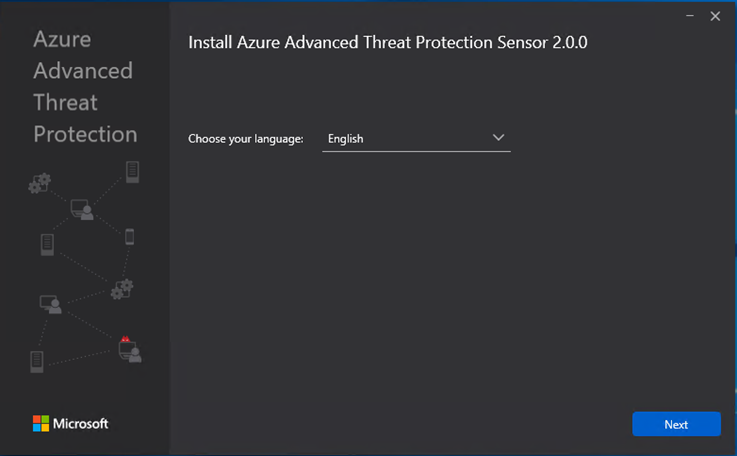Click the Microsoft wordmark text

click(x=81, y=424)
